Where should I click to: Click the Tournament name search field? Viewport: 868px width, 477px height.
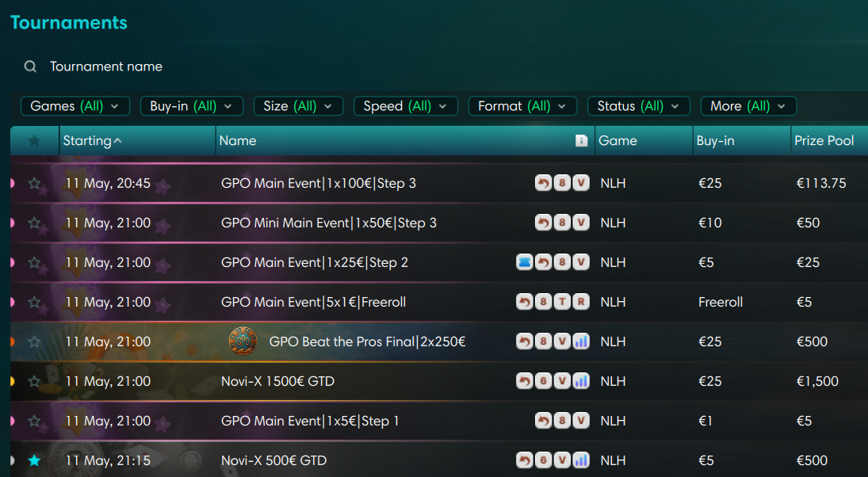pos(106,67)
